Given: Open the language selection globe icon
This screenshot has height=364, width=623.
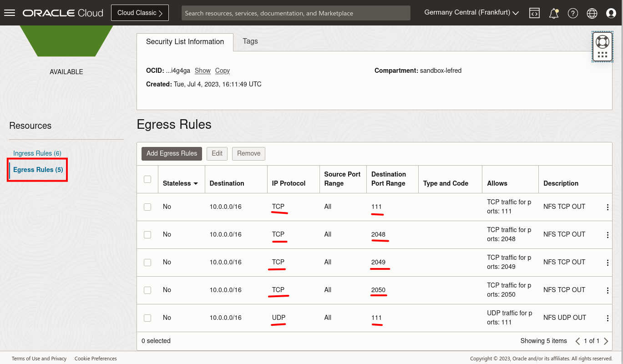Looking at the screenshot, I should click(592, 13).
